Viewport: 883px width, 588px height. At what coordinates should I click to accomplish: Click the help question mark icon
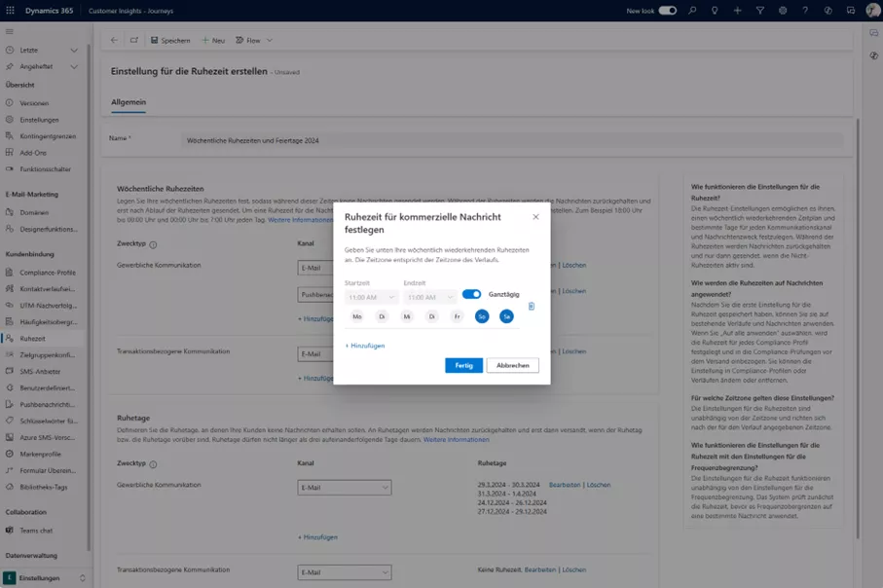coord(805,11)
